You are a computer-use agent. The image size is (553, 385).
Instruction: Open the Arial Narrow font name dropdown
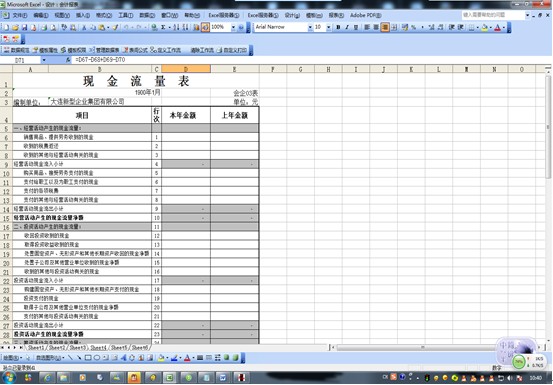[310, 27]
